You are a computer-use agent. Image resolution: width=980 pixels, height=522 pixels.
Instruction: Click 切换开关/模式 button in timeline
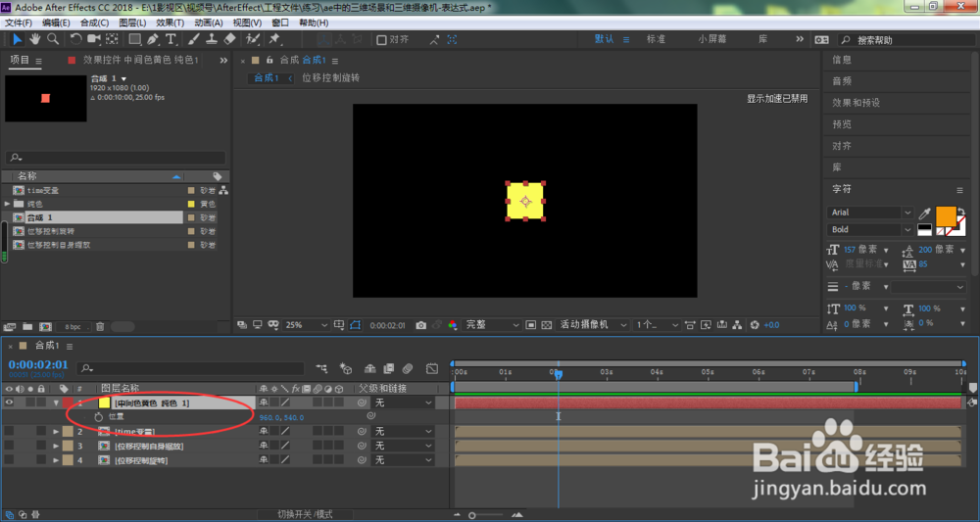click(x=305, y=514)
